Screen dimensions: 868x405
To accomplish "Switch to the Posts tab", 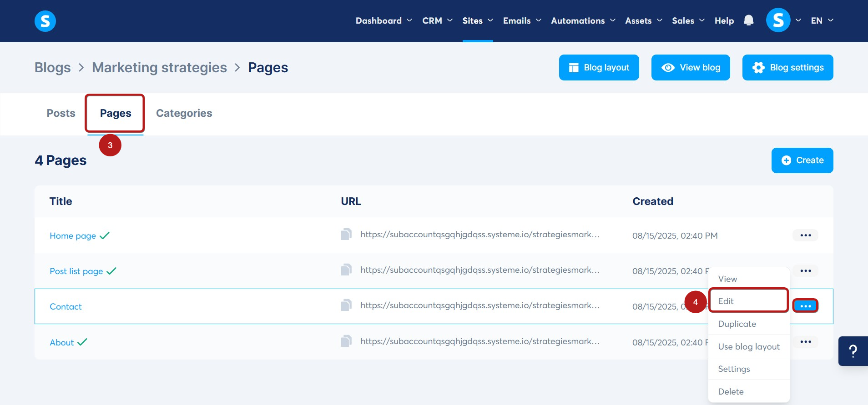I will click(x=61, y=113).
